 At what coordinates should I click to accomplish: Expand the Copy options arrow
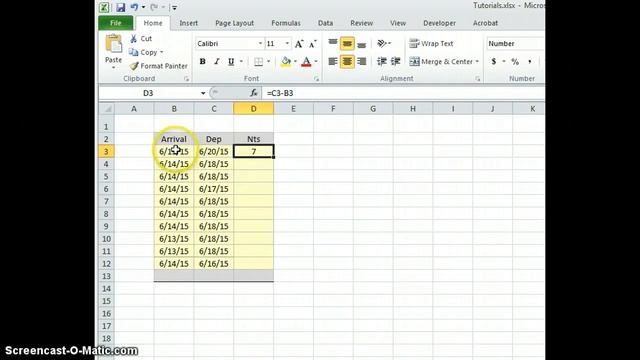click(162, 52)
